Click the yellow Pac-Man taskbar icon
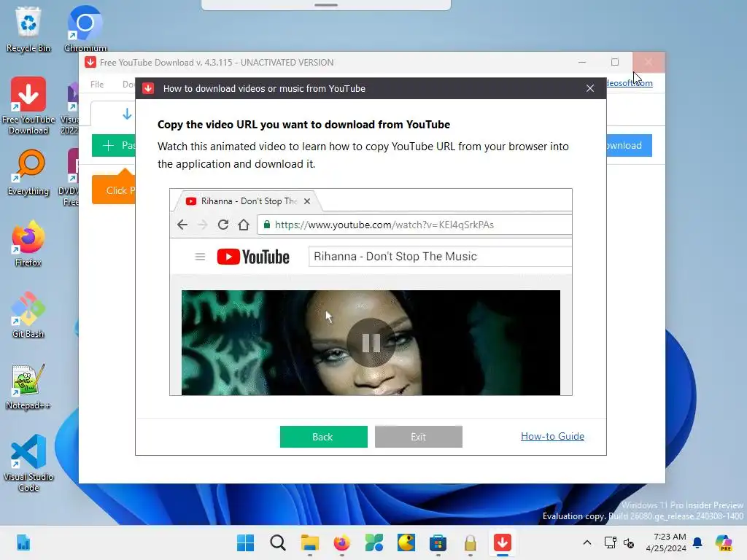The width and height of the screenshot is (747, 560). point(406,542)
